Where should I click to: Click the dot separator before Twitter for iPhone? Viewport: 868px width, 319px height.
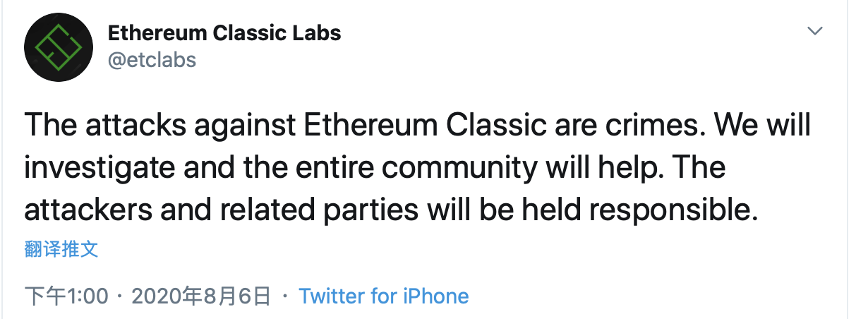click(x=285, y=296)
